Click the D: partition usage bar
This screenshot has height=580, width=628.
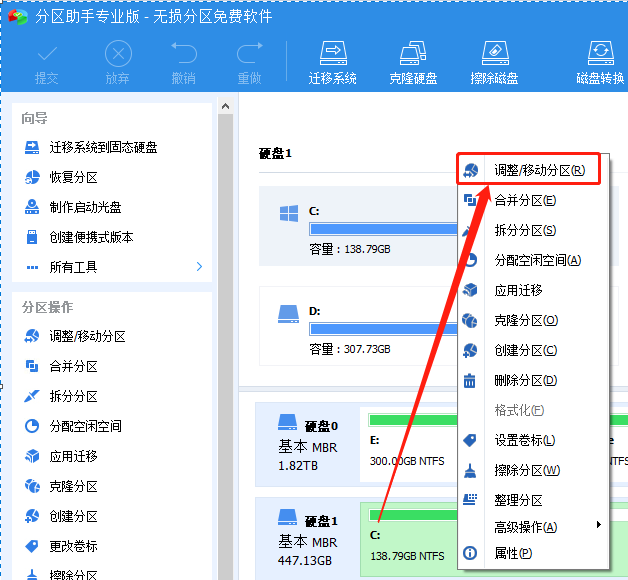[x=383, y=329]
